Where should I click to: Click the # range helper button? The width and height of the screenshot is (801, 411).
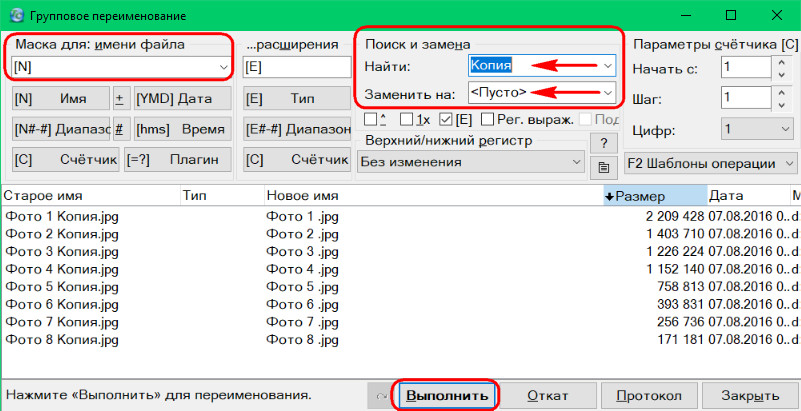(x=120, y=130)
